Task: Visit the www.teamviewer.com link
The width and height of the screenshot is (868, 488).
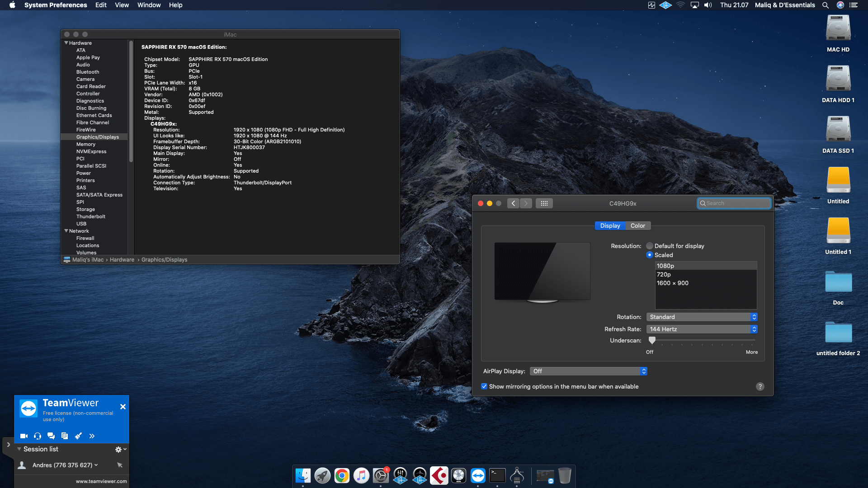Action: pos(101,481)
